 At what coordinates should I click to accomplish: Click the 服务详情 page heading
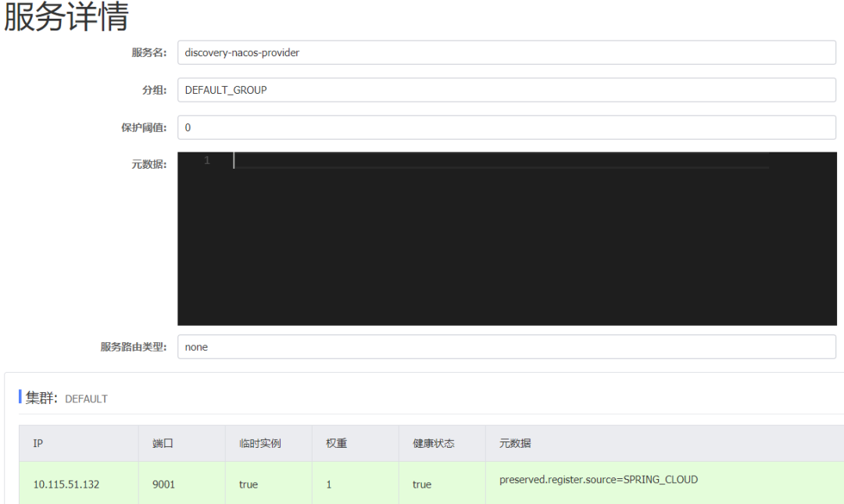(66, 16)
